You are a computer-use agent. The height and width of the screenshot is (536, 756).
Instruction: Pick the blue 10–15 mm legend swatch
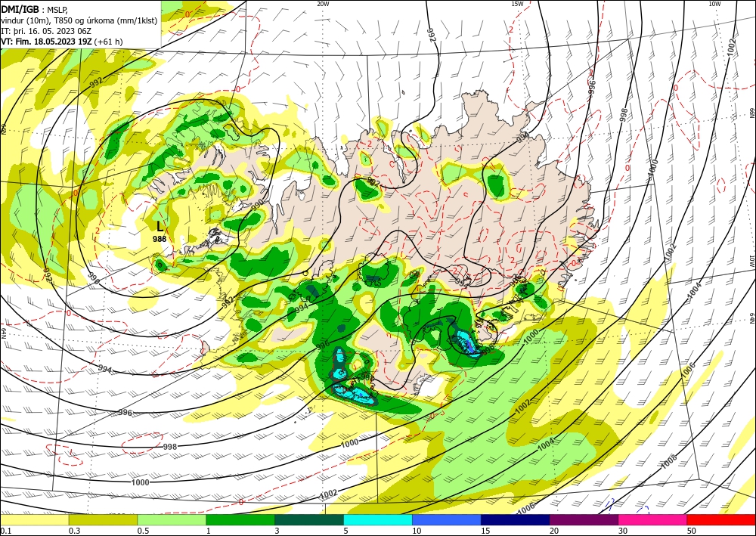click(447, 519)
